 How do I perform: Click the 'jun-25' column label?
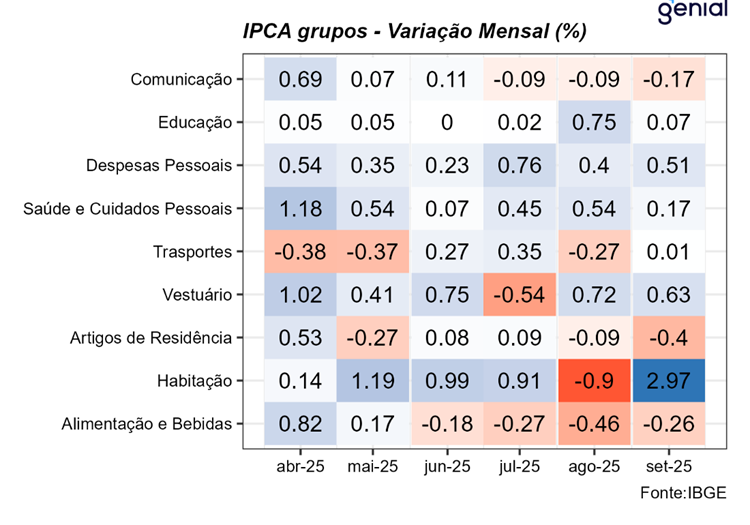447,466
